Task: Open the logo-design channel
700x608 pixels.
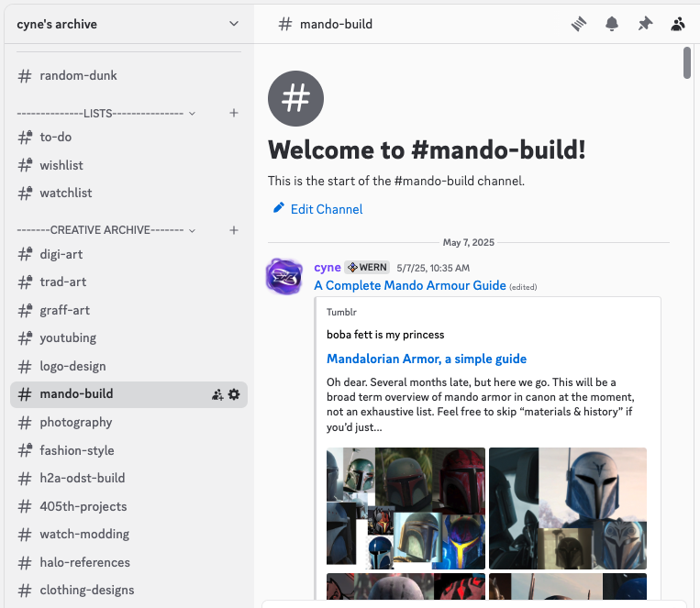Action: (128, 367)
